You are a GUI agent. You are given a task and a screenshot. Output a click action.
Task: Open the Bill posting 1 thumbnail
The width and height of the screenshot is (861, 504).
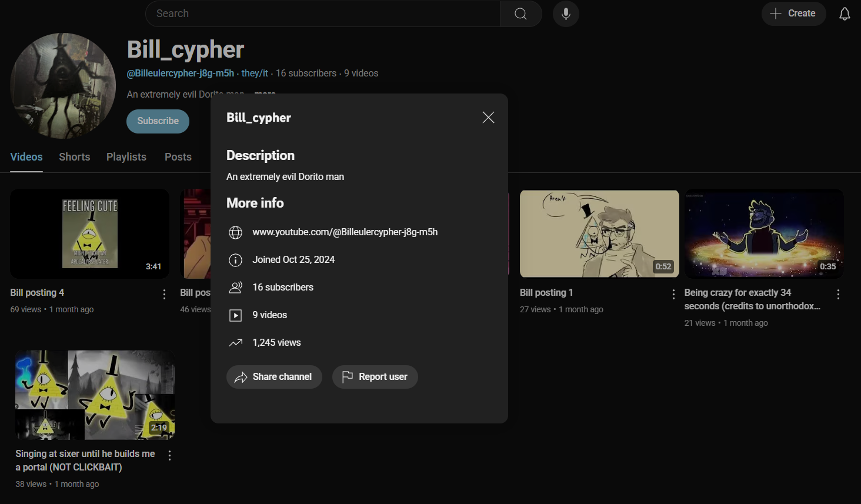(599, 233)
